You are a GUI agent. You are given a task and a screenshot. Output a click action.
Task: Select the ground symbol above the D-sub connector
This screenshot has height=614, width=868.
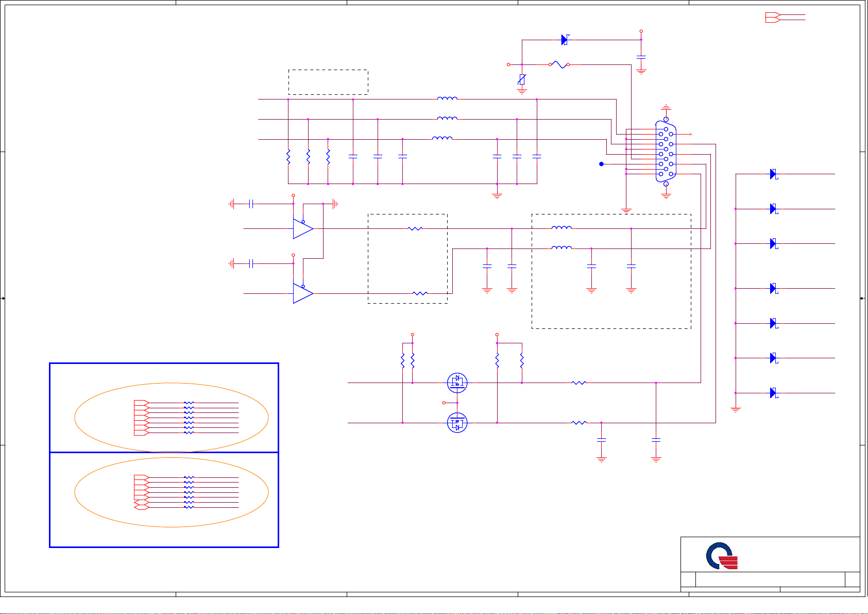coord(666,107)
